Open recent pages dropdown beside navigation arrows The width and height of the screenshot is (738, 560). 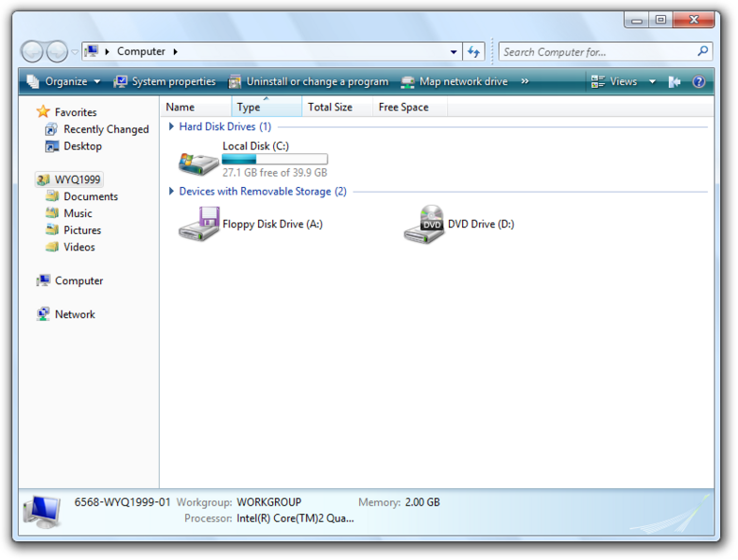coord(75,52)
